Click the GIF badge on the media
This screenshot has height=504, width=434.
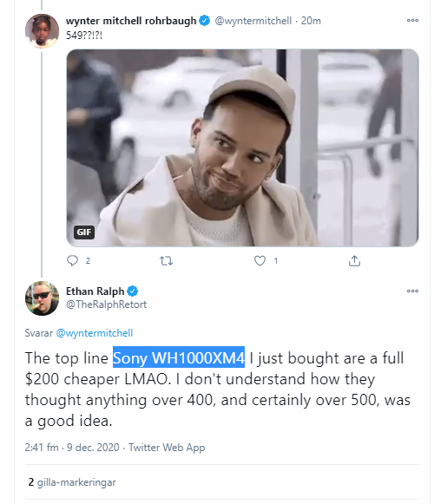[x=84, y=232]
